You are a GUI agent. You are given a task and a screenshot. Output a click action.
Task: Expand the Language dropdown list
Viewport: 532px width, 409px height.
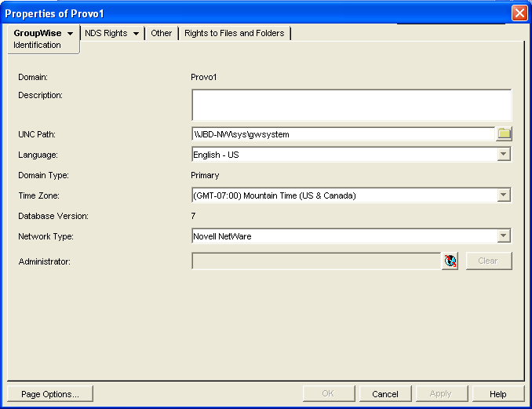click(x=504, y=155)
